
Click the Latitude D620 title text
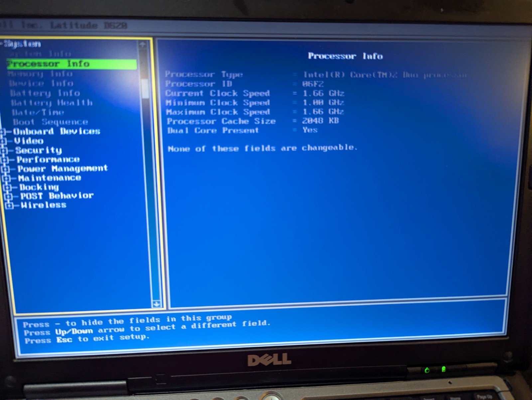89,25
